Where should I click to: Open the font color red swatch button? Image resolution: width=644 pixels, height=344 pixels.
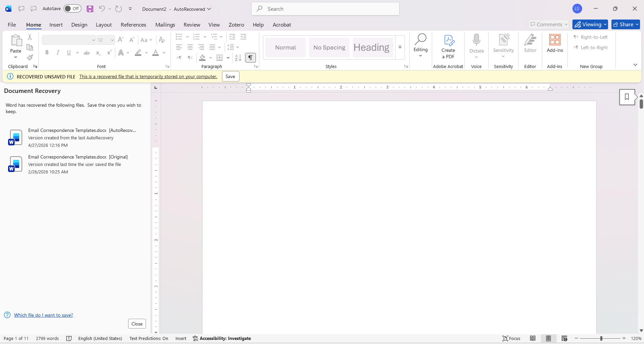click(x=155, y=53)
